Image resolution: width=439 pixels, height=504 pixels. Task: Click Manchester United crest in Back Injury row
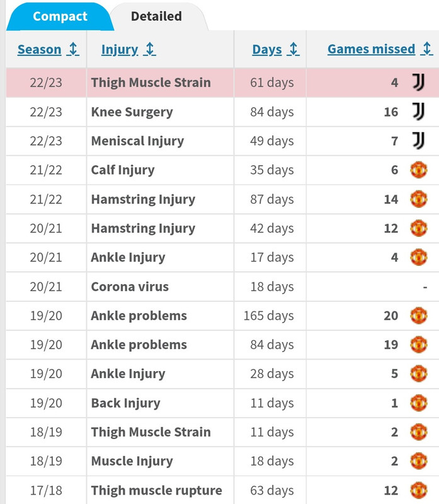click(418, 403)
